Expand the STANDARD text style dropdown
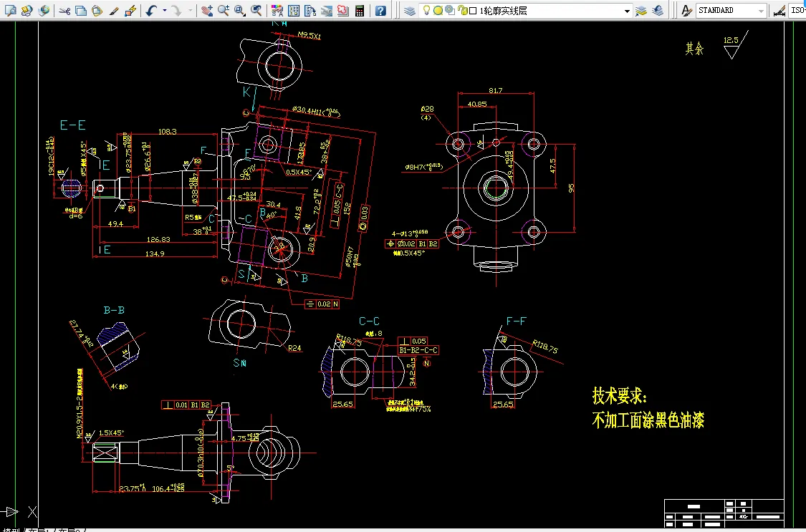The width and height of the screenshot is (806, 532). click(x=762, y=11)
